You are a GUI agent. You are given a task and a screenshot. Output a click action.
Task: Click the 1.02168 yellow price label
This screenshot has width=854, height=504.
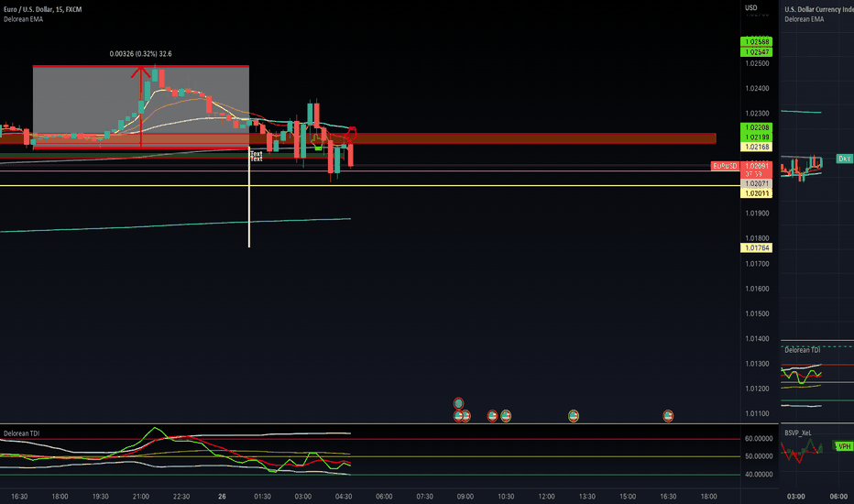757,148
